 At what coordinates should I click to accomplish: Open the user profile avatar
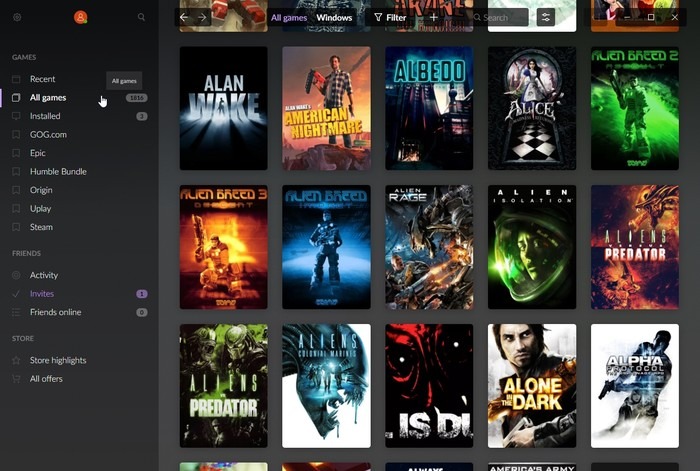80,17
